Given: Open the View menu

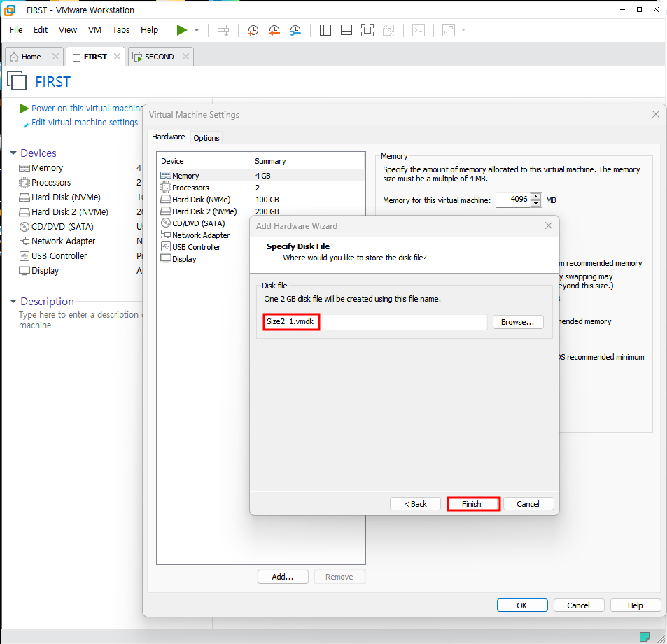Looking at the screenshot, I should [x=68, y=30].
